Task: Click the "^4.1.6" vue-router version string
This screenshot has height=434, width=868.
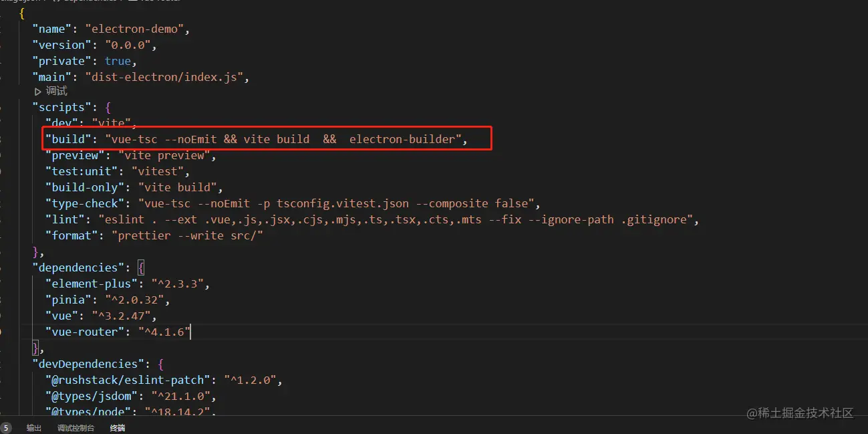Action: coord(164,332)
